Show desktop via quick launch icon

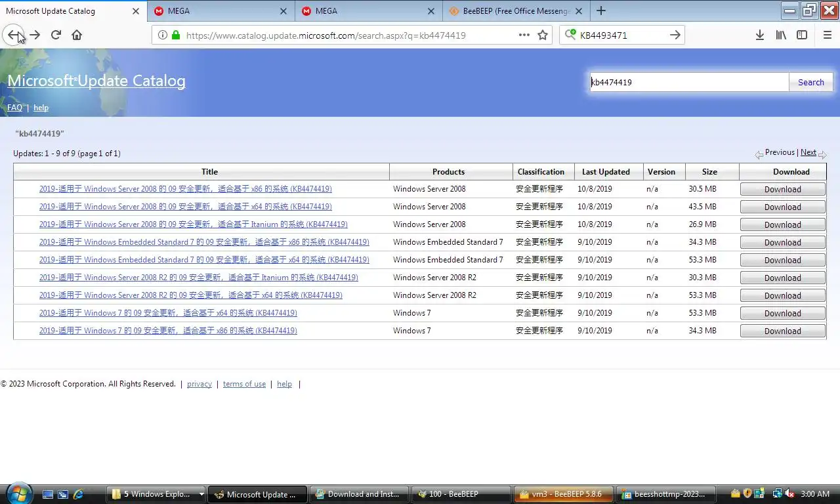coord(47,494)
